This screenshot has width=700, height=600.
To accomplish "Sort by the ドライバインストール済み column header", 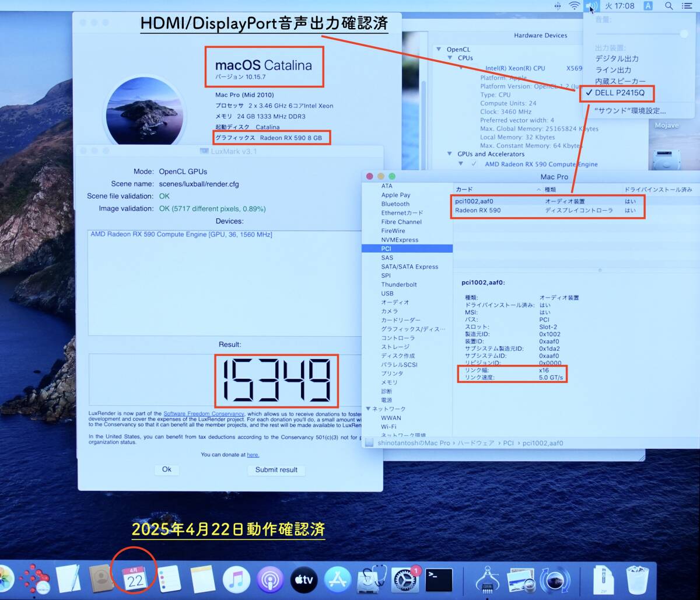I will 658,190.
